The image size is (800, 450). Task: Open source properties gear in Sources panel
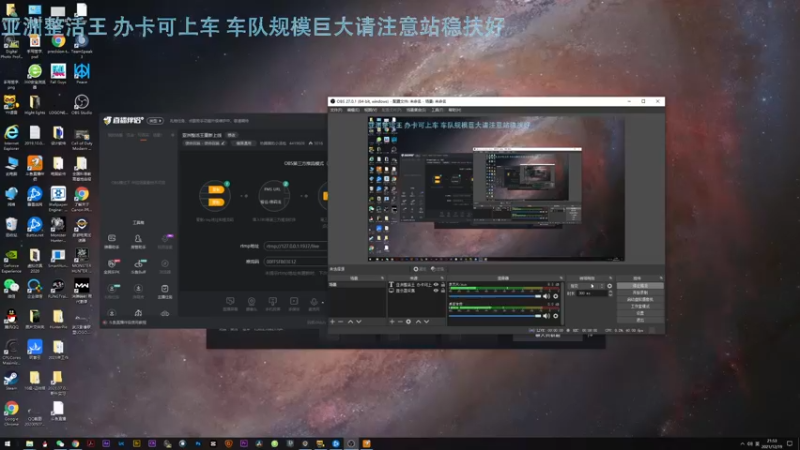coord(408,322)
